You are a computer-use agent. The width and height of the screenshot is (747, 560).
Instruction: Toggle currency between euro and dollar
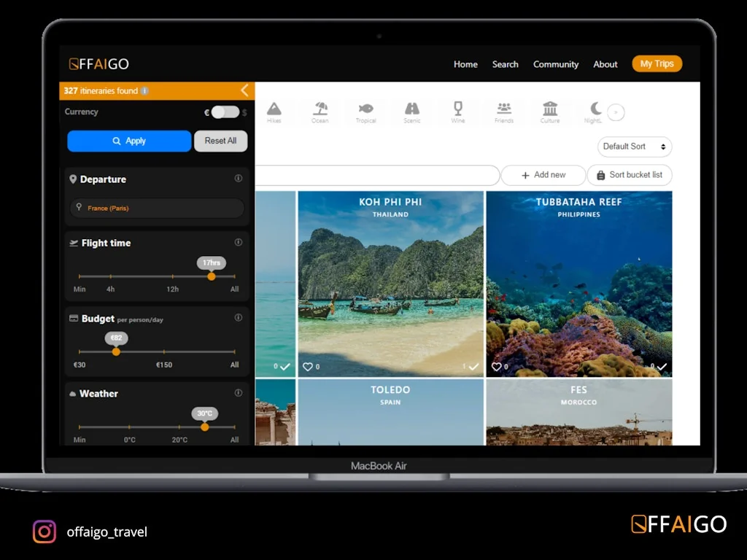[x=225, y=112]
